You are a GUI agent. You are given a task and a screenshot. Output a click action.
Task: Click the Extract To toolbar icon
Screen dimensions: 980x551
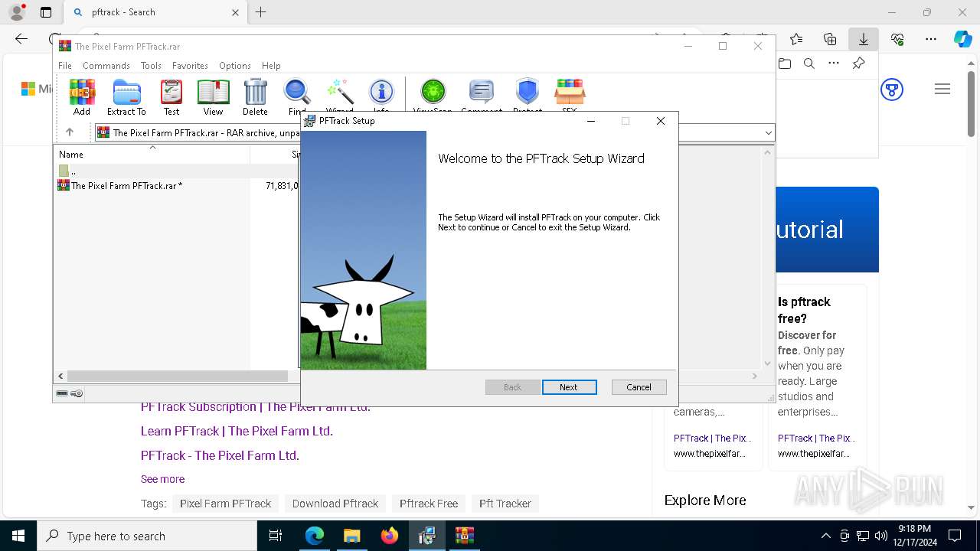point(126,96)
